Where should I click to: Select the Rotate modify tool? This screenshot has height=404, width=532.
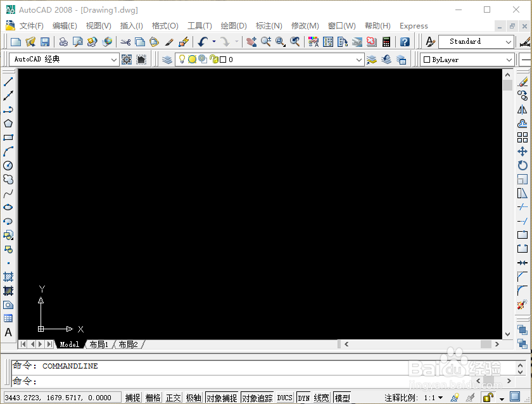(522, 165)
